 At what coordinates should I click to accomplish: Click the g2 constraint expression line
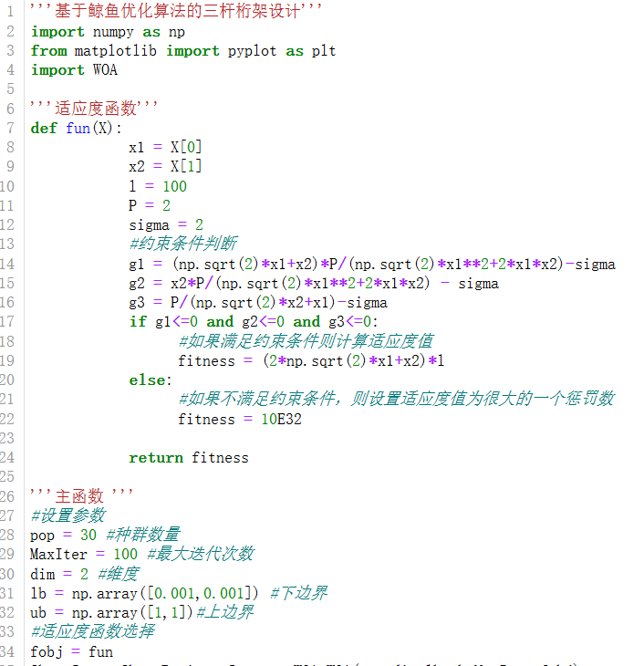click(x=314, y=284)
